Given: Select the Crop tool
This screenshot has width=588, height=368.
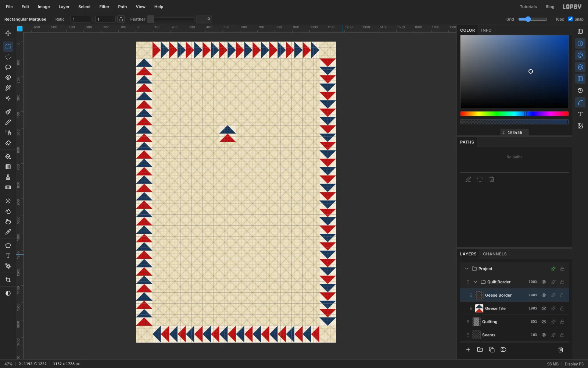Looking at the screenshot, I should (8, 280).
